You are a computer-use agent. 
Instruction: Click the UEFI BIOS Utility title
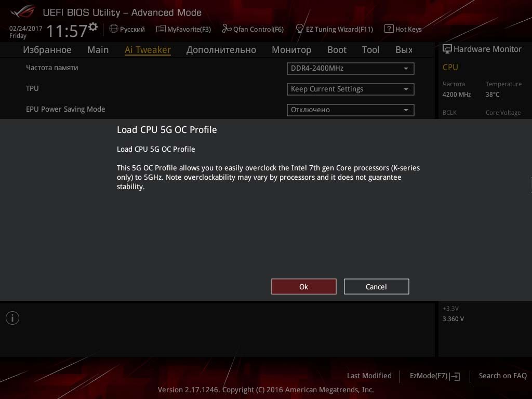(x=122, y=12)
